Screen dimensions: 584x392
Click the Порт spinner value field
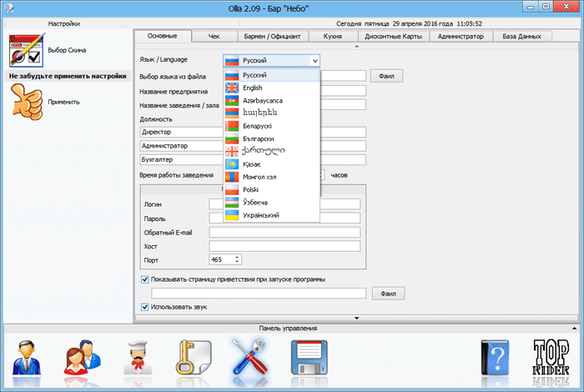(x=221, y=259)
